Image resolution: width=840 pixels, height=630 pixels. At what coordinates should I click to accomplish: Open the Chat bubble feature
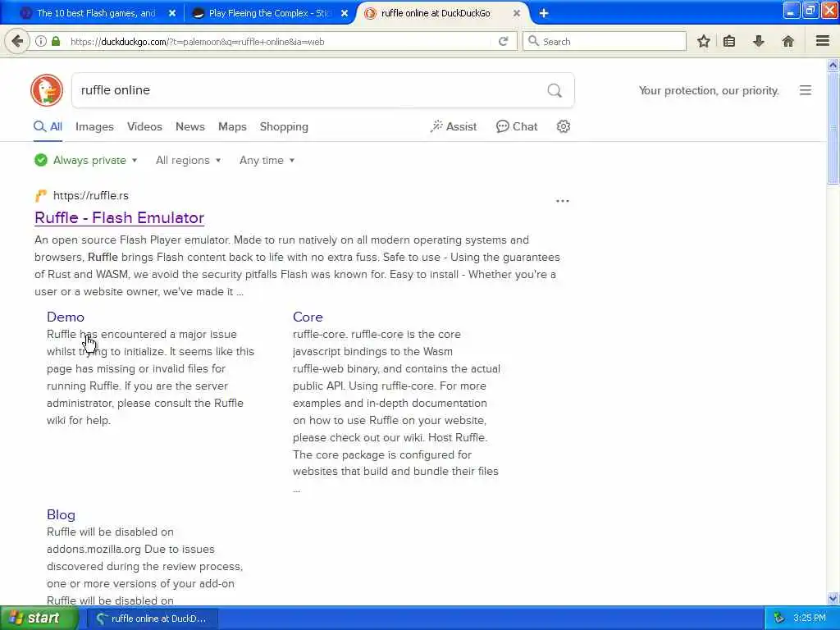point(517,126)
